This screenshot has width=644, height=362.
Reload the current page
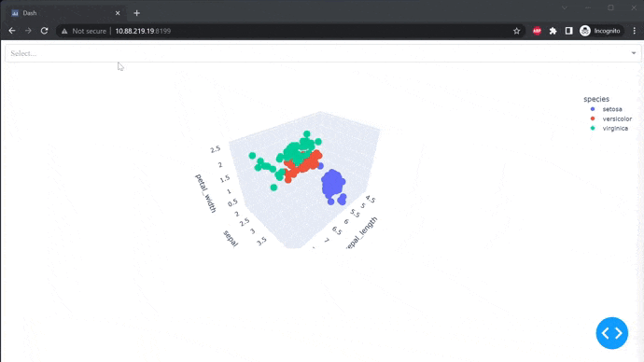click(45, 31)
